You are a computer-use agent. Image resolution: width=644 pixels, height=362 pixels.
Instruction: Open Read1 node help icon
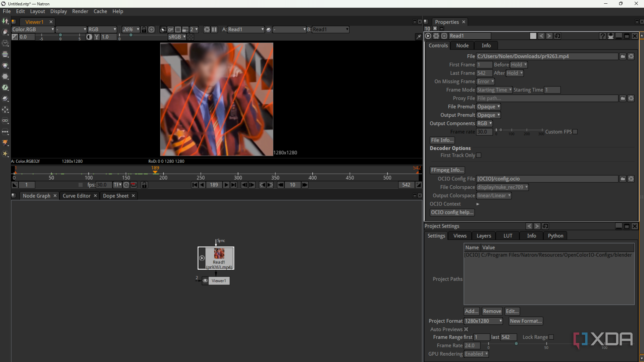tap(603, 36)
